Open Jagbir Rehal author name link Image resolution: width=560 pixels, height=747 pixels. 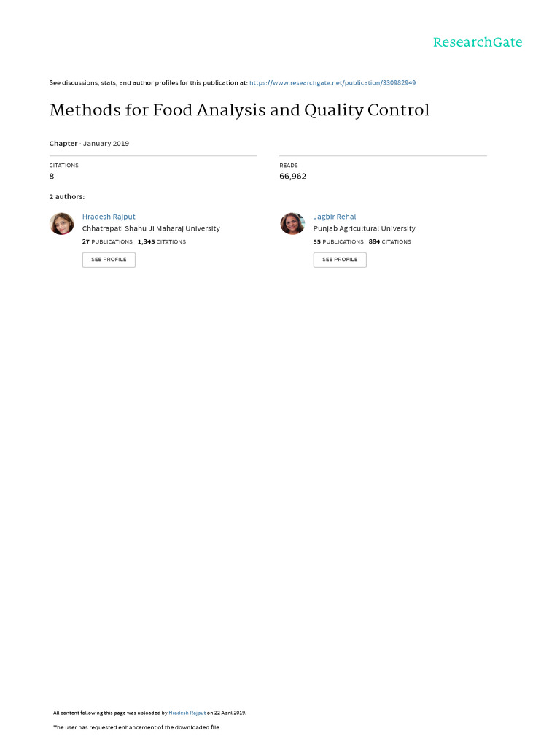click(335, 217)
